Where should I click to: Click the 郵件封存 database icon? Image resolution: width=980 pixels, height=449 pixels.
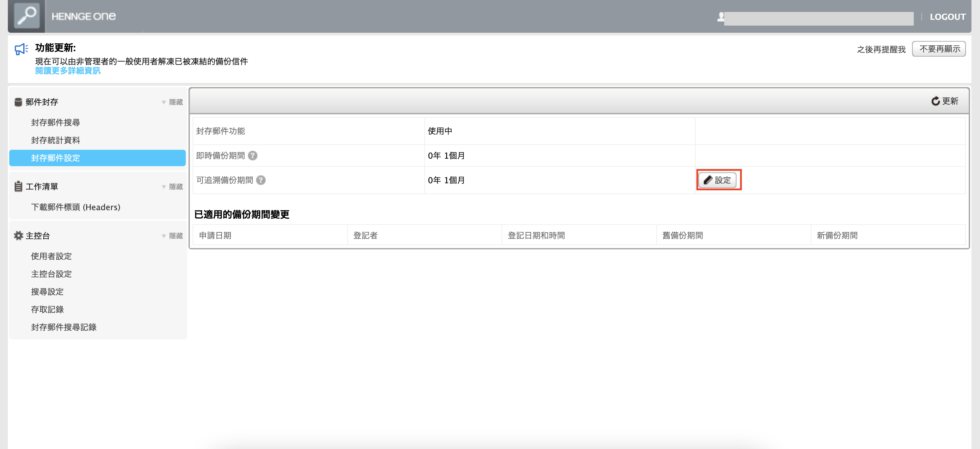18,102
